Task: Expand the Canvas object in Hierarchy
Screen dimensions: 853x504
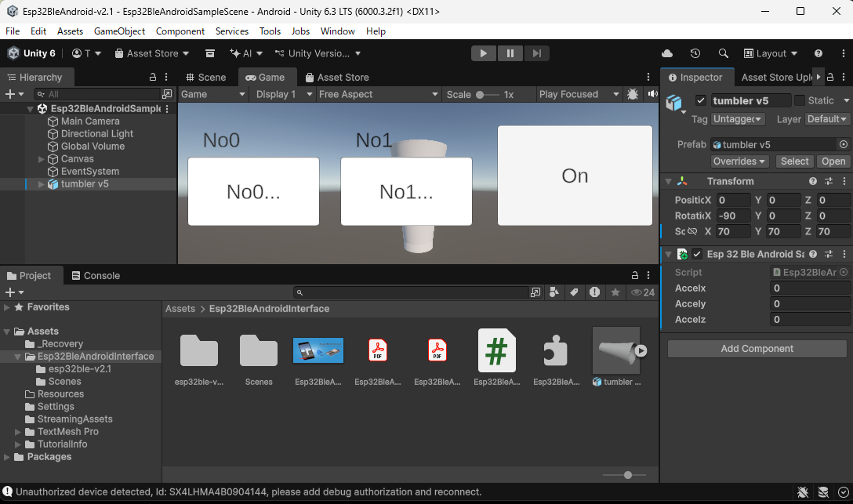Action: tap(42, 159)
